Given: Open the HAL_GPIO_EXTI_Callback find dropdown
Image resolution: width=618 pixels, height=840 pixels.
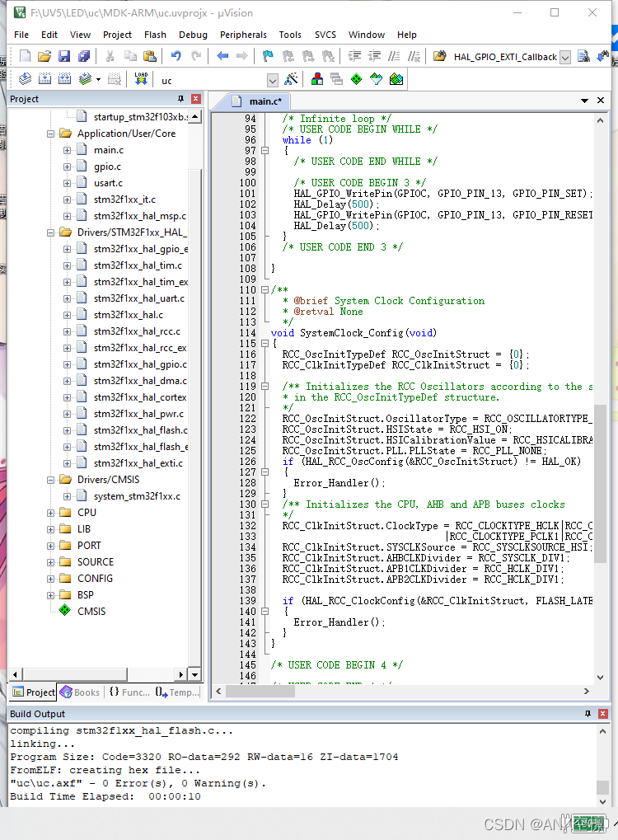Looking at the screenshot, I should point(565,57).
